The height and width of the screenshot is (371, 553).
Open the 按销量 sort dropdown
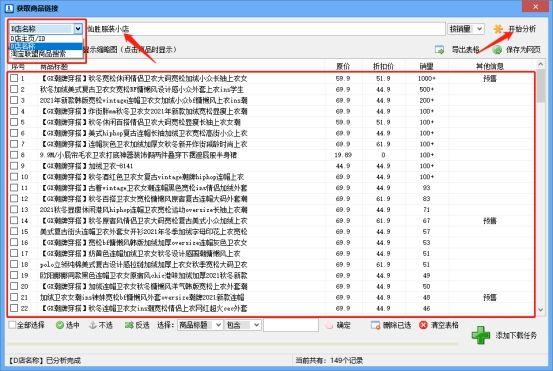(x=466, y=29)
